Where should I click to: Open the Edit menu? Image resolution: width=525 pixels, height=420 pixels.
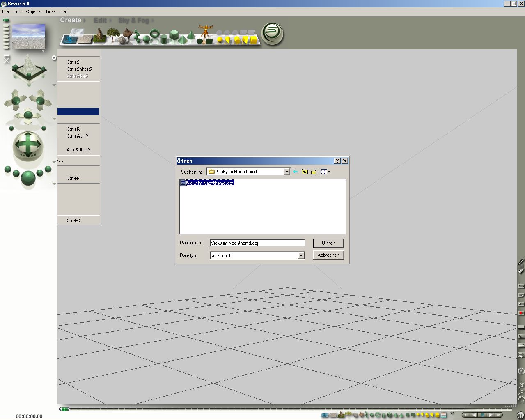pos(17,11)
